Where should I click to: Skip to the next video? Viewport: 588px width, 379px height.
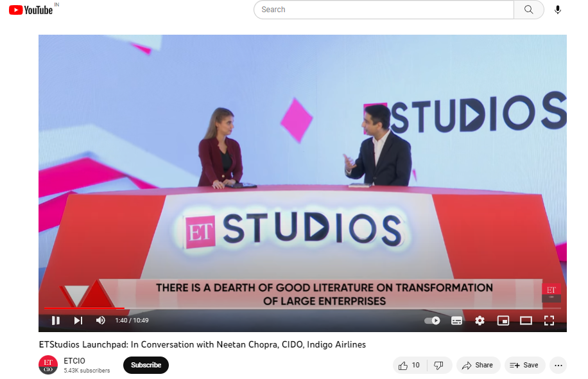[x=78, y=321]
